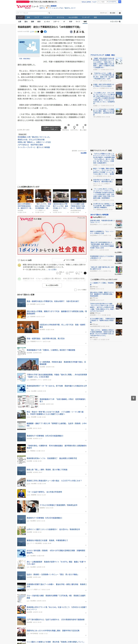Expand comments with もっと見る(16件) button
The width and height of the screenshot is (138, 644).
pyautogui.click(x=52, y=285)
